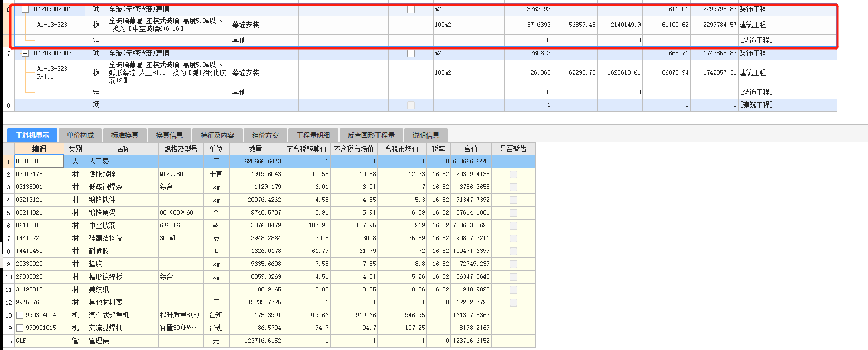The height and width of the screenshot is (350, 868).
Task: Click row number 25 header
Action: pos(8,341)
